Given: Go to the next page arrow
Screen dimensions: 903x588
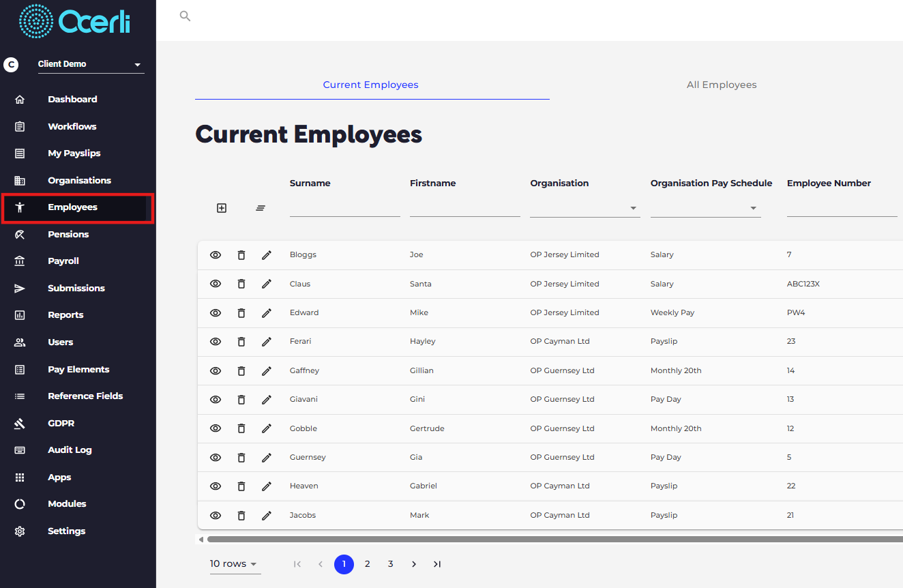Looking at the screenshot, I should 414,564.
